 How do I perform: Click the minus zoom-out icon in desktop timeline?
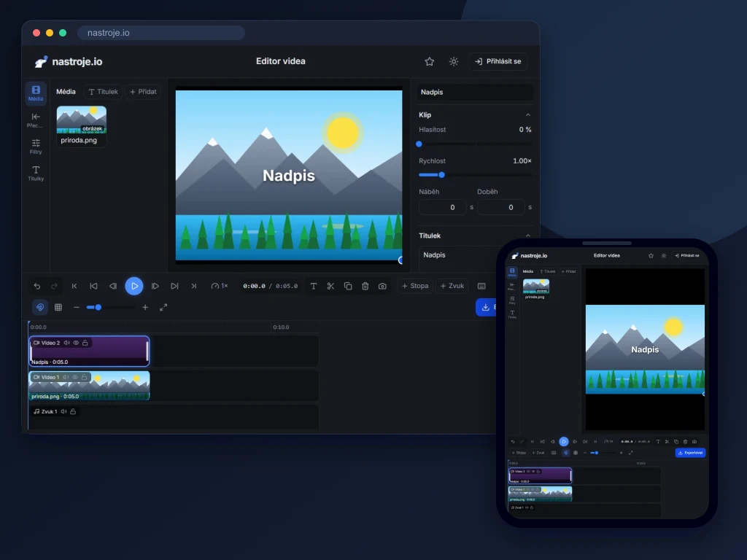[76, 307]
